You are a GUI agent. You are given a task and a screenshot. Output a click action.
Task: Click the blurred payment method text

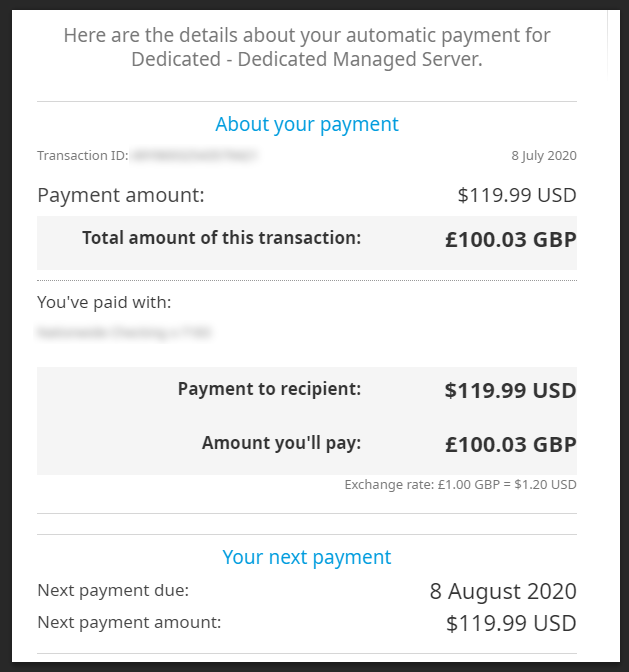point(124,332)
